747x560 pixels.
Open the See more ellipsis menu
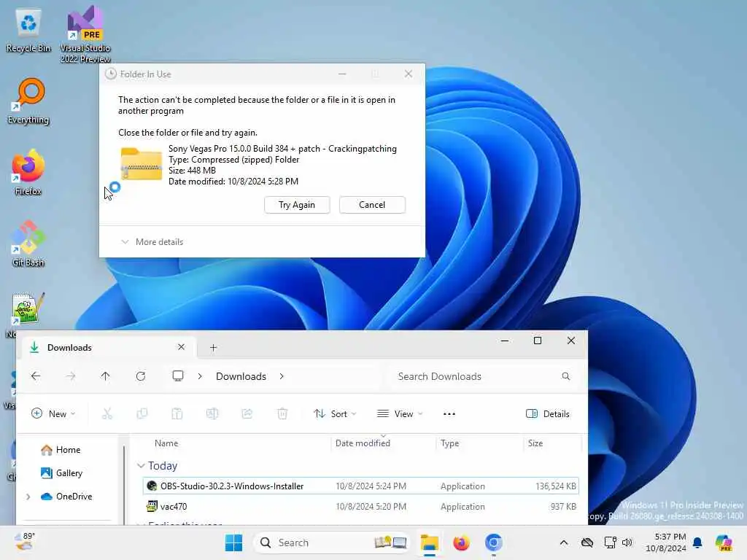pos(449,414)
